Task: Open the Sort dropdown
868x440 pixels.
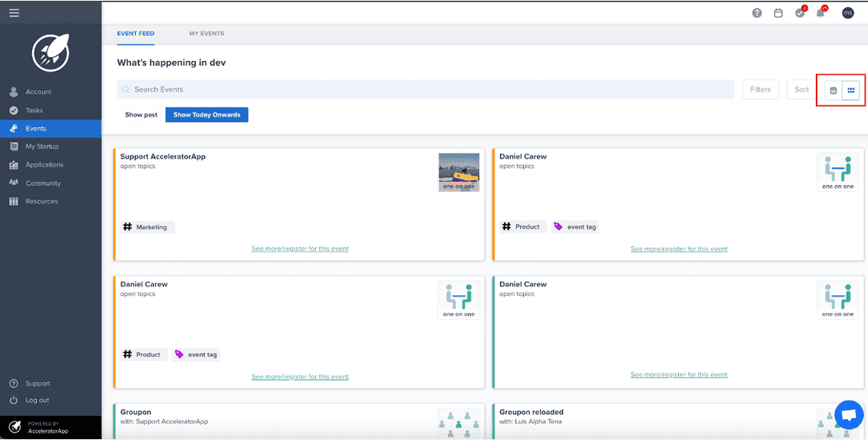Action: 801,89
